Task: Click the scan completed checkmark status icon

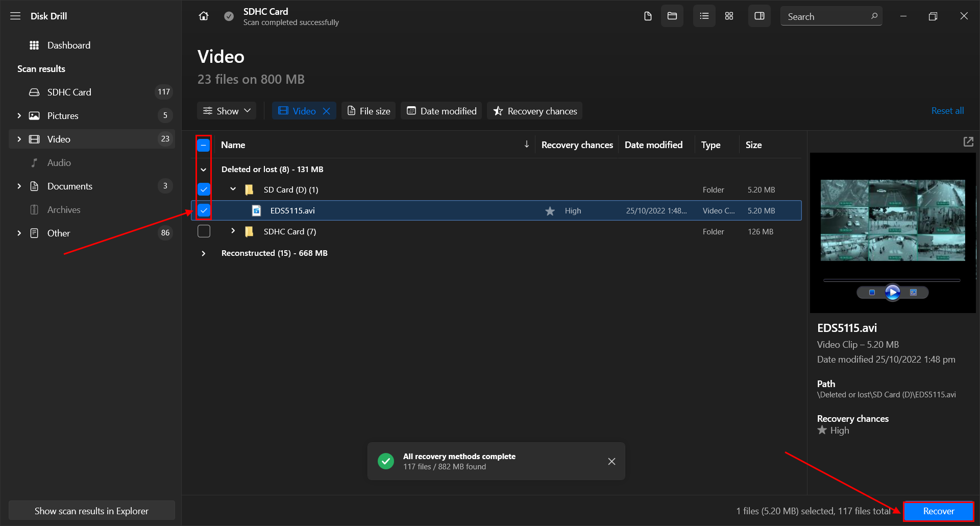Action: click(229, 16)
